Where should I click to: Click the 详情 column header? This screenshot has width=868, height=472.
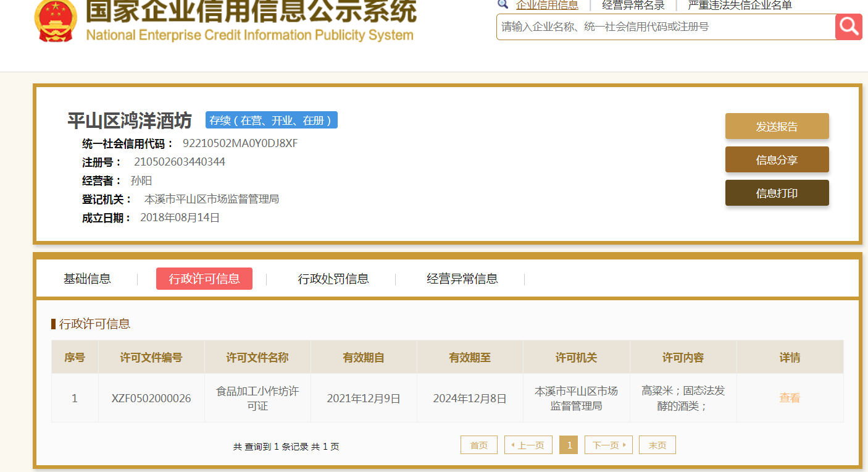790,357
